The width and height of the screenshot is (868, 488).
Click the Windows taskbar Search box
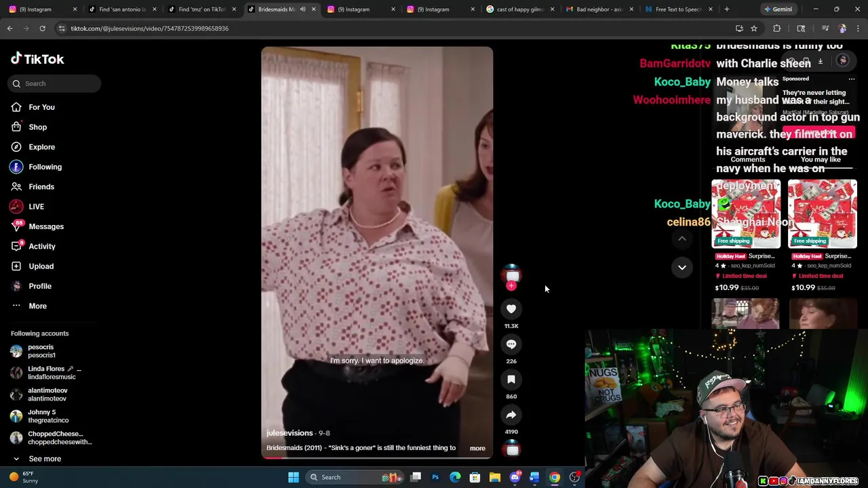coord(354,477)
